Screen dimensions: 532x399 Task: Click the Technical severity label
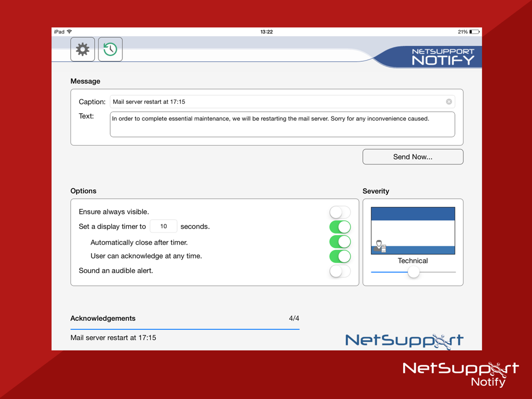413,261
